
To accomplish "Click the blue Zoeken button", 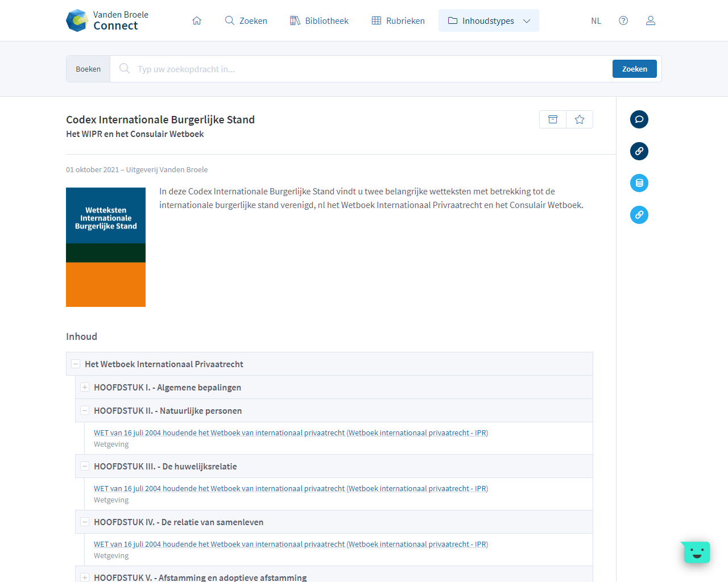I will tap(635, 69).
